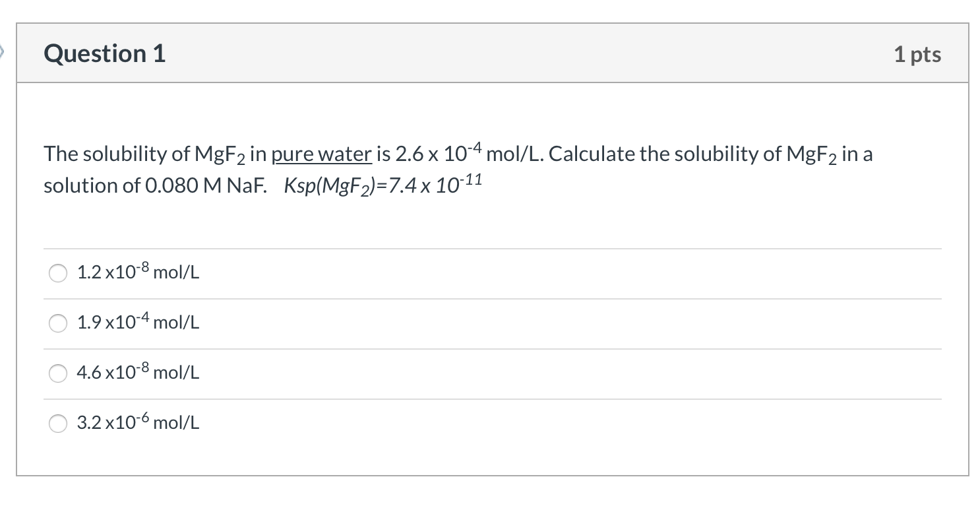Click the 1 pts label
This screenshot has height=512, width=980.
(917, 54)
